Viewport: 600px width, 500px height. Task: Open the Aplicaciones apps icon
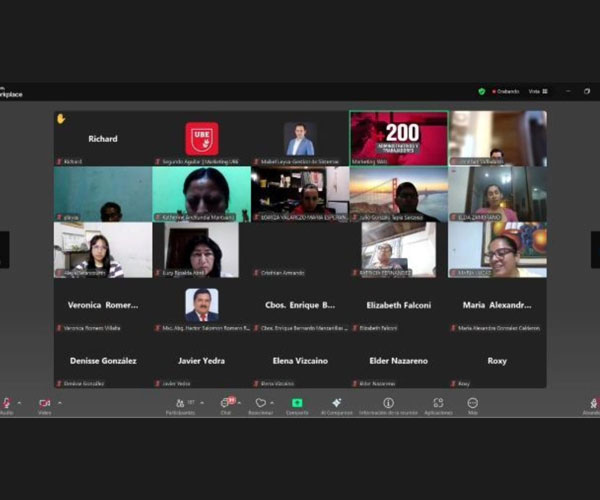(439, 403)
